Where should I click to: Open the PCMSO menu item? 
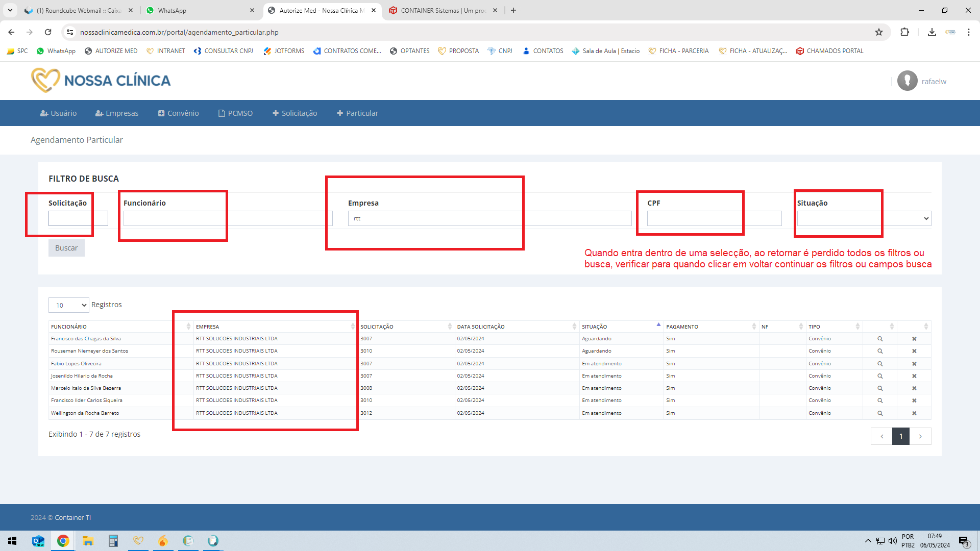235,113
